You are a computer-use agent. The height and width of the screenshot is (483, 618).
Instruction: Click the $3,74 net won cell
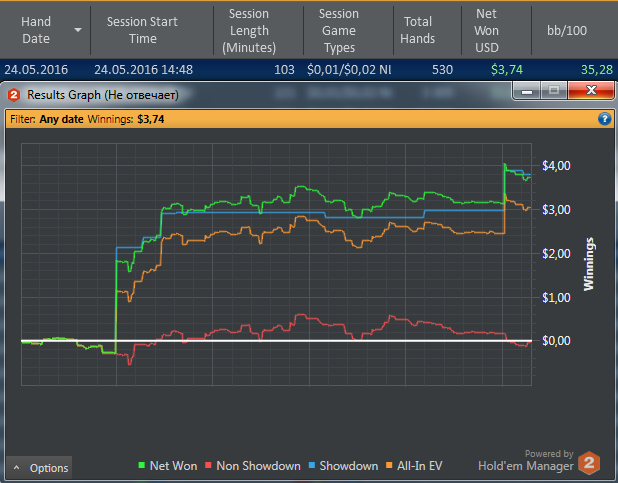tap(507, 70)
